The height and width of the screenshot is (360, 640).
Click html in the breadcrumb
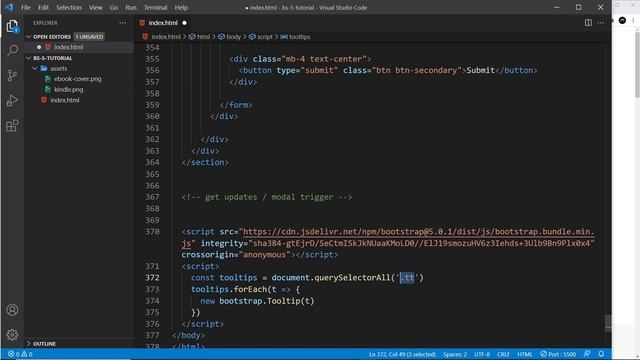(x=203, y=37)
